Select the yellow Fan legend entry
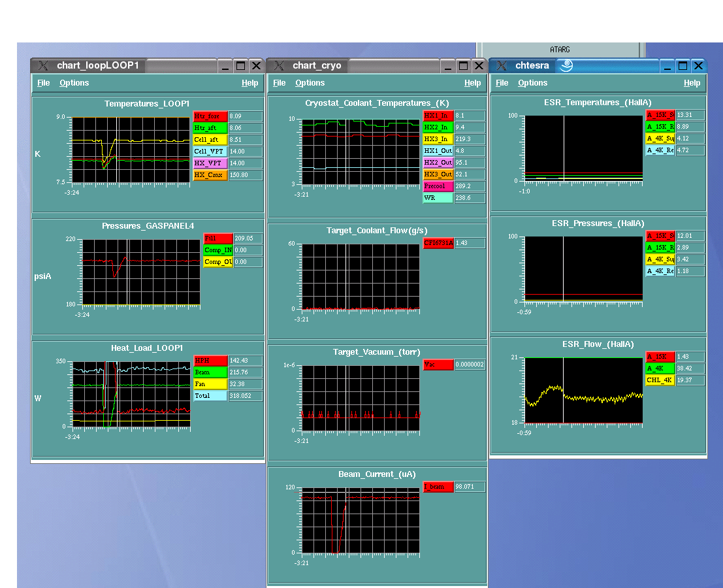 click(x=210, y=384)
